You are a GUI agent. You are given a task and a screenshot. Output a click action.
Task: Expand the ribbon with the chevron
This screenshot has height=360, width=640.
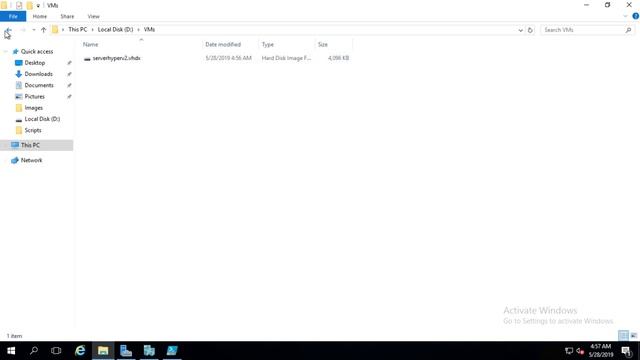click(x=625, y=16)
